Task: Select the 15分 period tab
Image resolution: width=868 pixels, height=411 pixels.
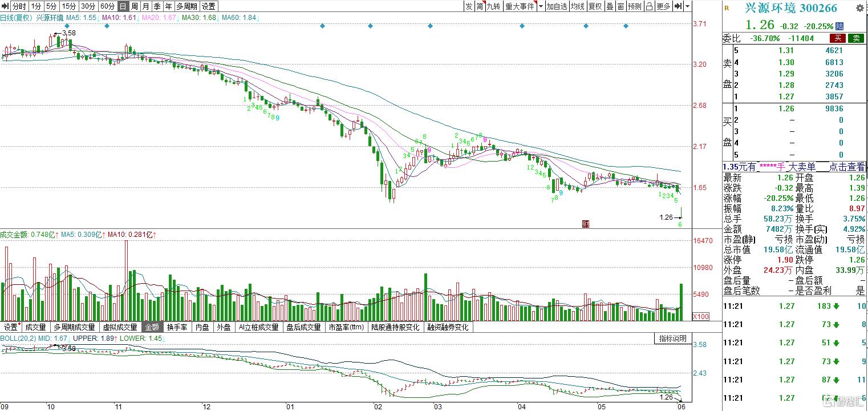Action: click(69, 6)
